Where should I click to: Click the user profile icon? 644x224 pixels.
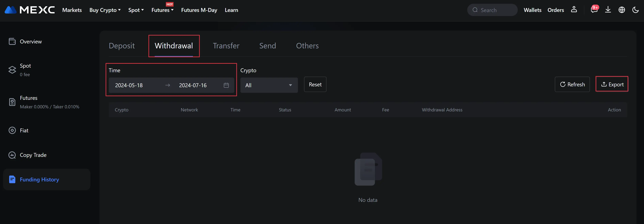pyautogui.click(x=574, y=10)
